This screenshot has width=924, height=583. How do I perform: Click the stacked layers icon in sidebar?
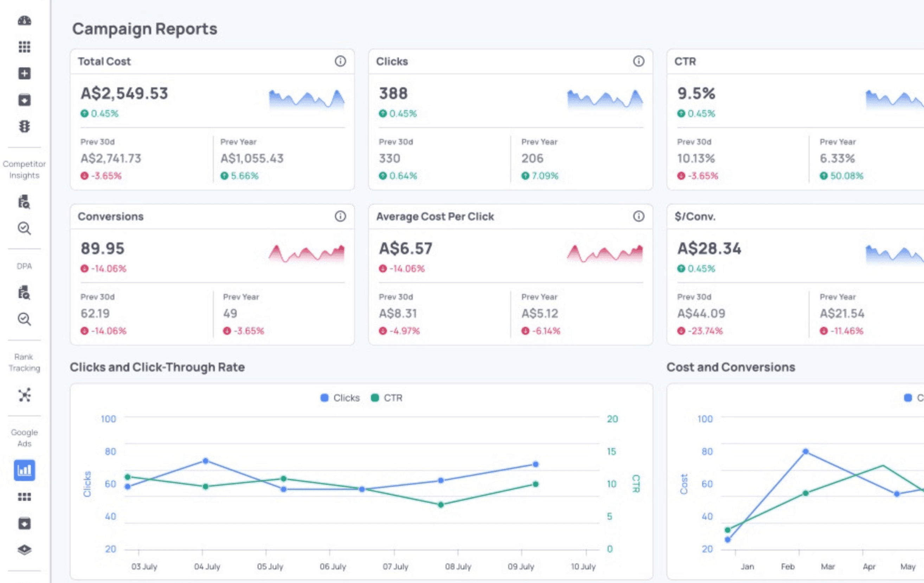[24, 550]
